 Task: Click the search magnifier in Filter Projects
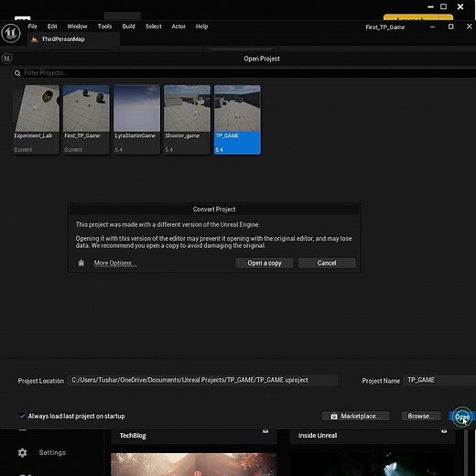tap(17, 73)
